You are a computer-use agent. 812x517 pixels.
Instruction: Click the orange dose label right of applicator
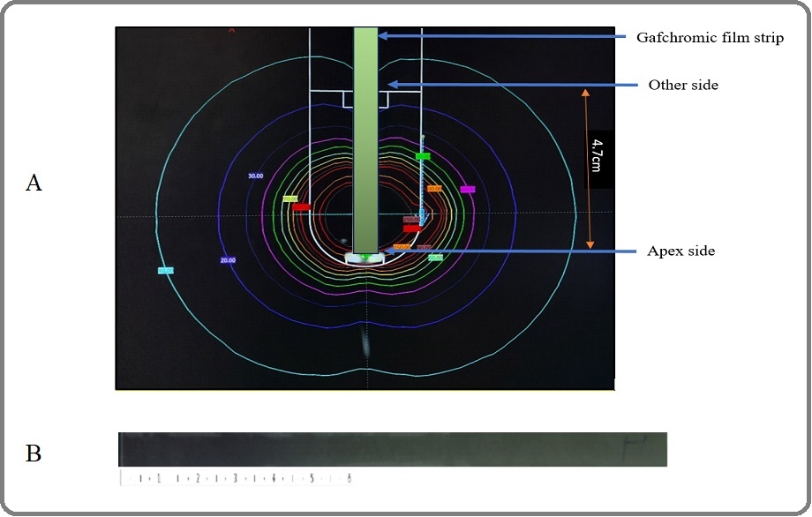click(x=434, y=189)
